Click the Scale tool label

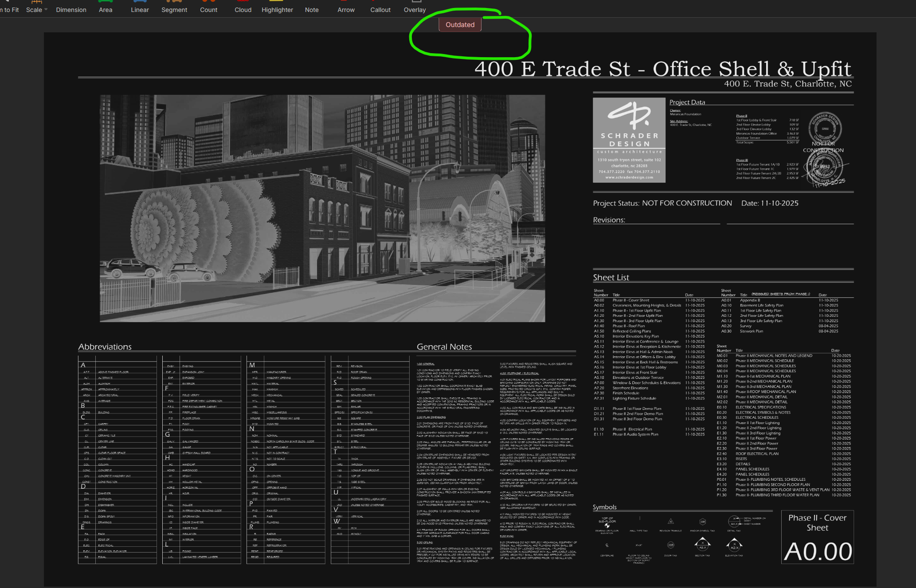[34, 9]
